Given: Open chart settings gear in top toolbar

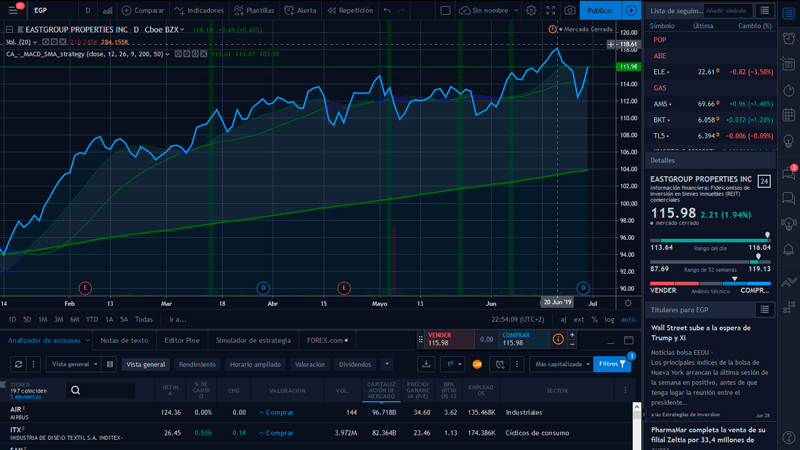Looking at the screenshot, I should coord(531,10).
